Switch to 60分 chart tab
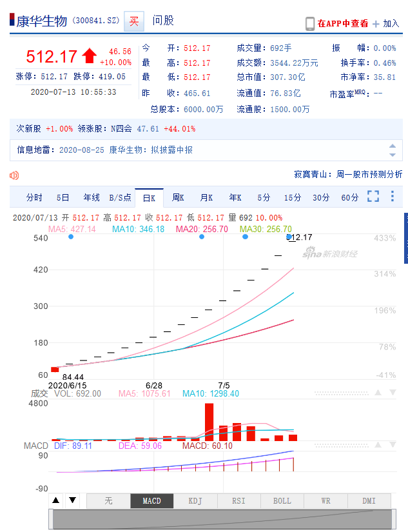The image size is (408, 532). click(349, 197)
